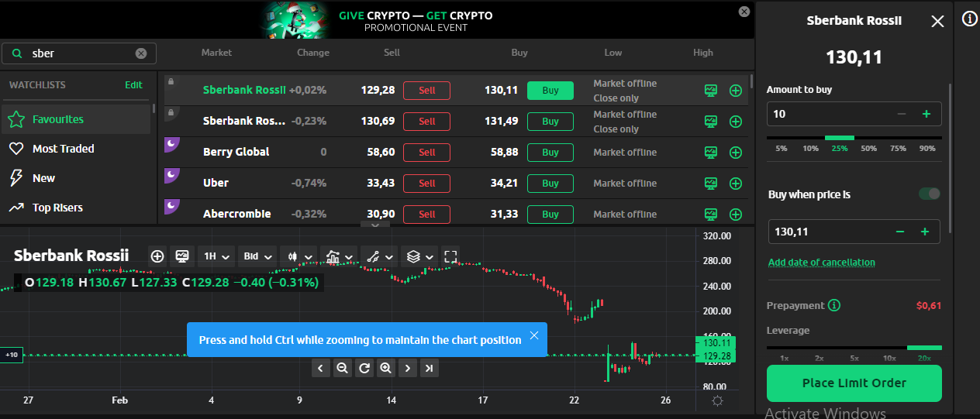
Task: Click Sell for first Sberbank Rossii
Action: coord(426,91)
